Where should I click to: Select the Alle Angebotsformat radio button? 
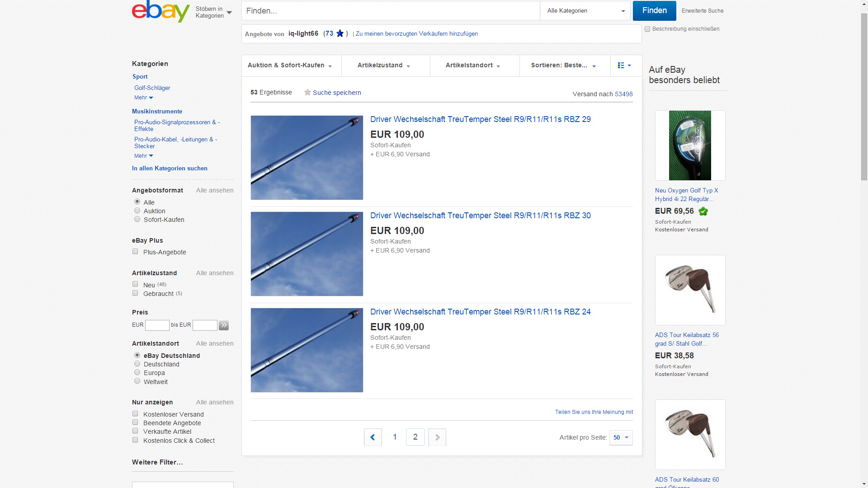pos(137,202)
